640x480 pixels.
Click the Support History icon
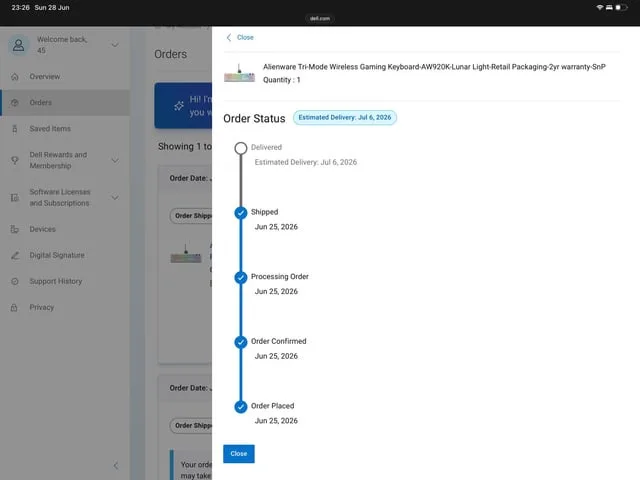[15, 282]
